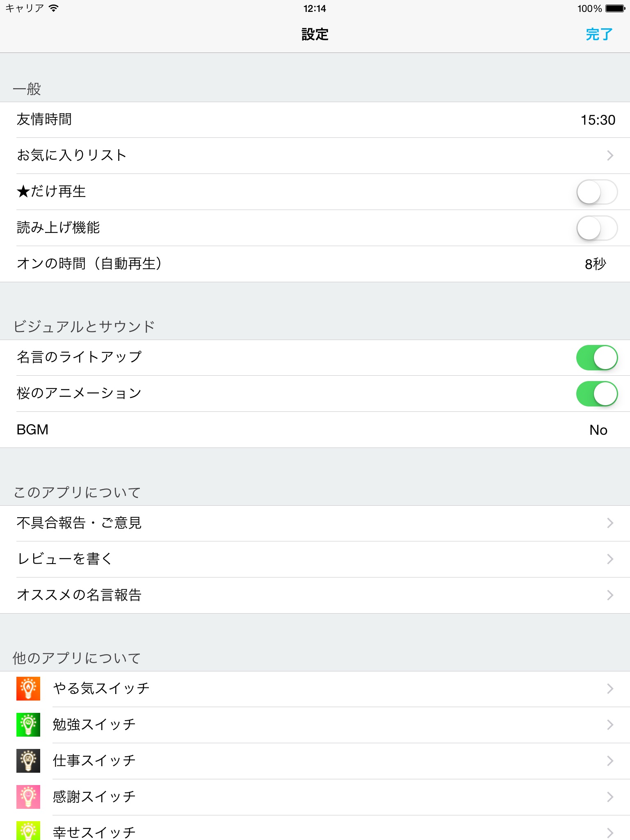This screenshot has width=630, height=840.
Task: Tap the Wi-Fi status icon
Action: 53,8
